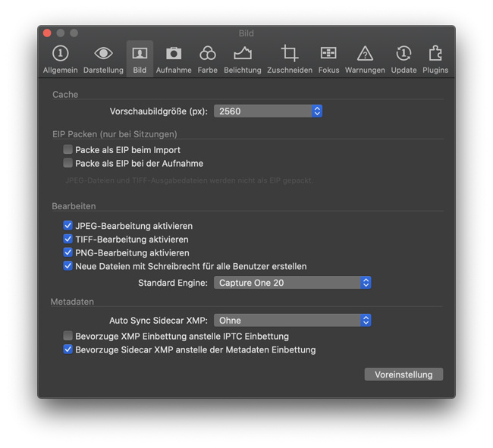The image size is (493, 448).
Task: Uncheck PNG-Bearbeitung aktivieren
Action: click(x=68, y=253)
